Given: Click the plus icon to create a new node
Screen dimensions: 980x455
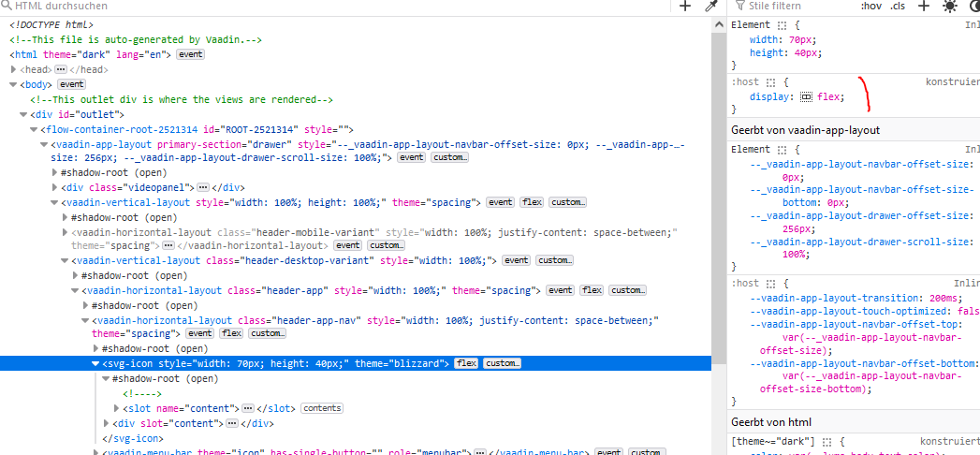Looking at the screenshot, I should tap(685, 6).
